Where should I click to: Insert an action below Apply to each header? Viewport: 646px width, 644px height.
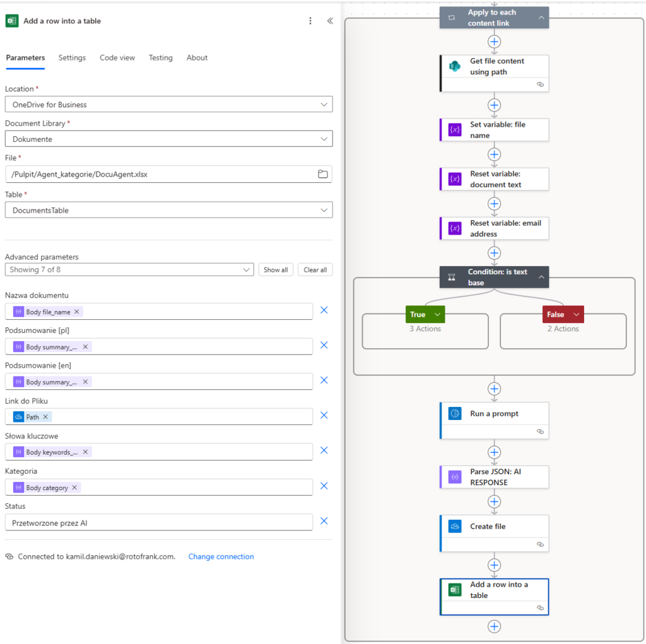(x=494, y=42)
